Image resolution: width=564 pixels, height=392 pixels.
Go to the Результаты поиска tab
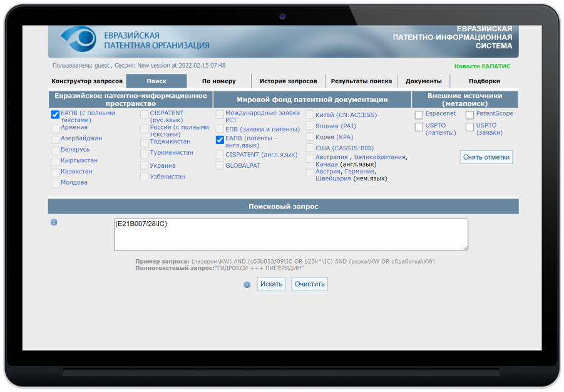[x=361, y=81]
